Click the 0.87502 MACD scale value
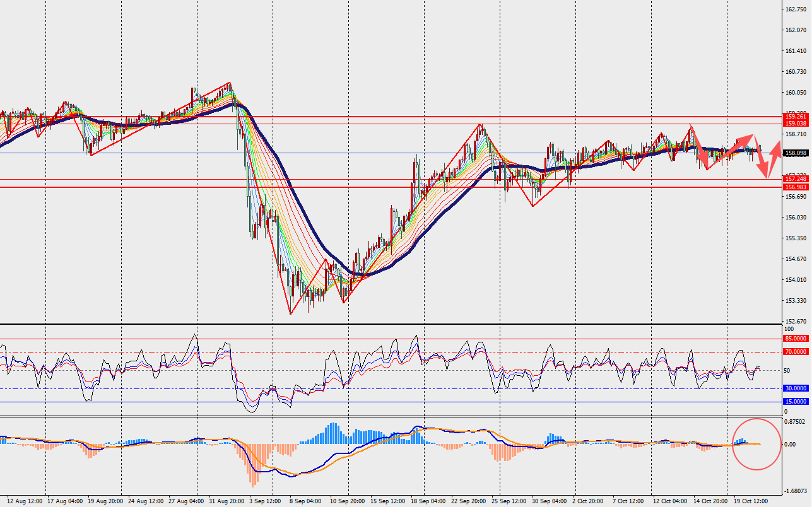Image resolution: width=812 pixels, height=507 pixels. click(x=796, y=421)
